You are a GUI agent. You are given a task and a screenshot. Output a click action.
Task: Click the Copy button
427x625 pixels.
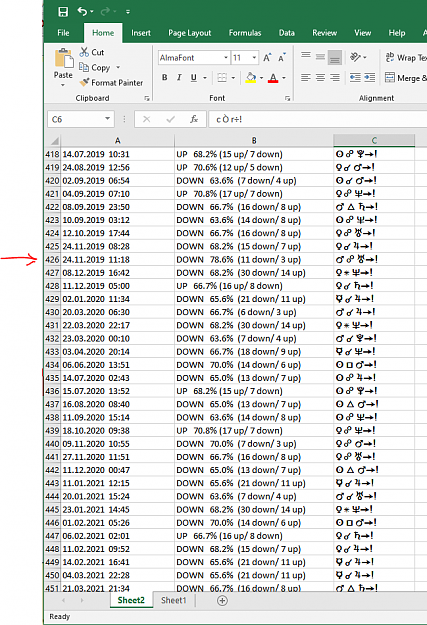click(x=94, y=67)
